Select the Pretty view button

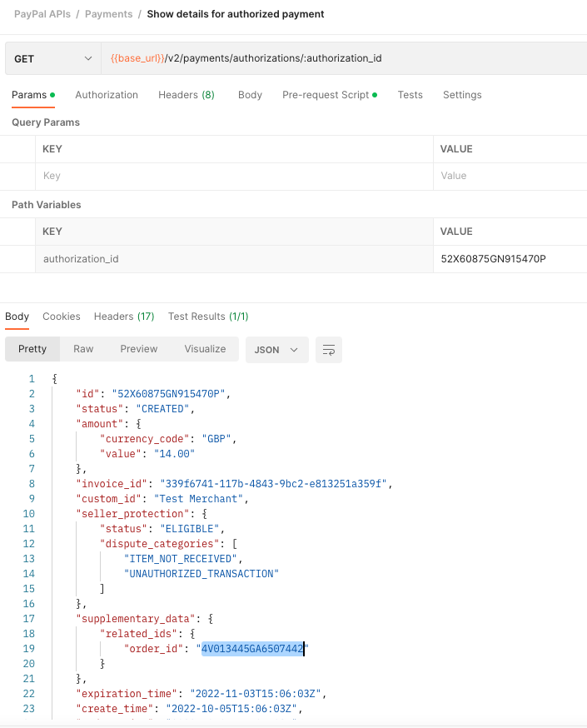[x=32, y=349]
